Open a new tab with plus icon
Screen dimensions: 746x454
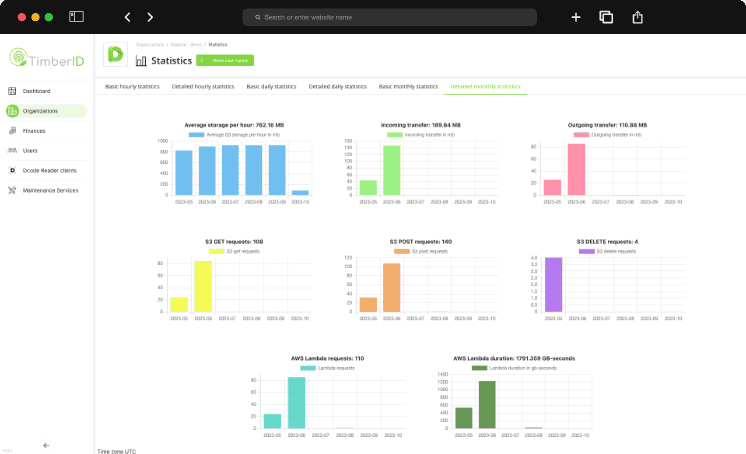tap(576, 17)
